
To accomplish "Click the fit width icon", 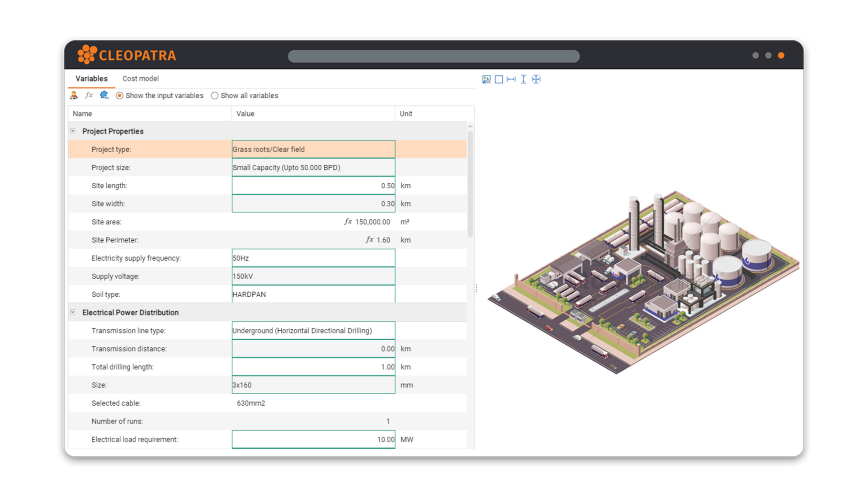I will (511, 80).
